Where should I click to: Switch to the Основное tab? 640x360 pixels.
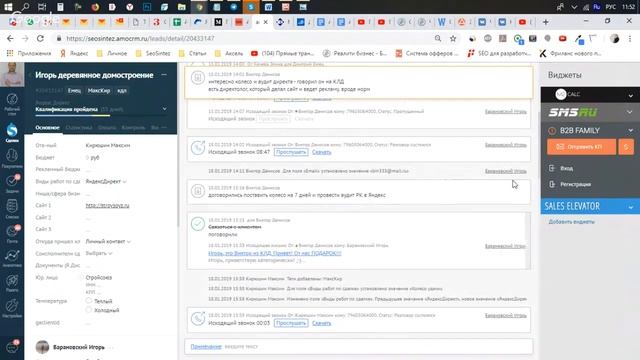pyautogui.click(x=47, y=127)
